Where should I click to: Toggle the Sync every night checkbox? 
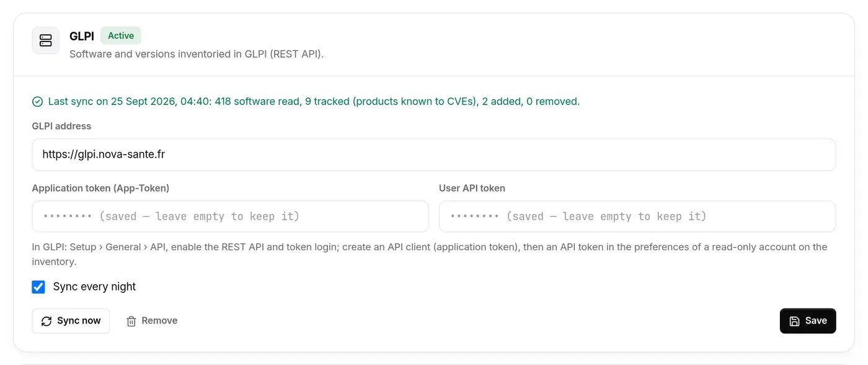(x=38, y=287)
